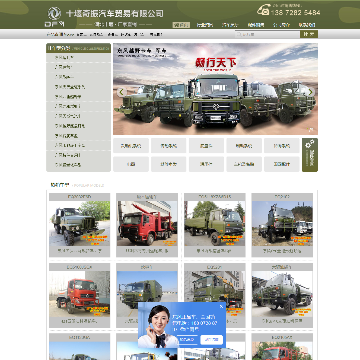Click the solid white button in the chat popup
The image size is (360, 360).
tap(212, 340)
